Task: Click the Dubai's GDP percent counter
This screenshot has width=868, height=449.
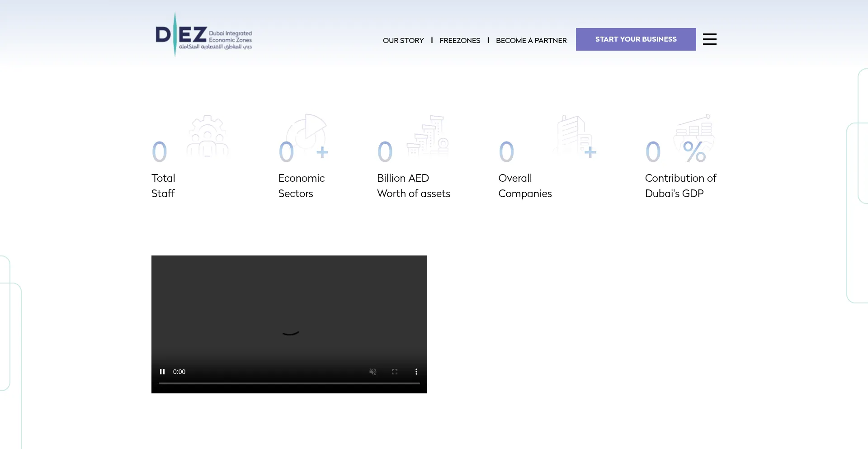Action: tap(676, 152)
